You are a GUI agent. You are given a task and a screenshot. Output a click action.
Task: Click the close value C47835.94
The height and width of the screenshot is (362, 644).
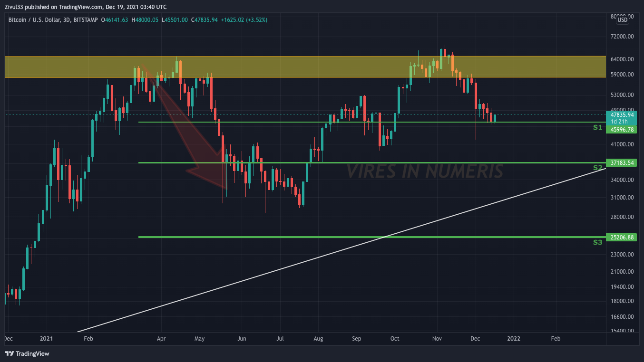click(x=205, y=20)
